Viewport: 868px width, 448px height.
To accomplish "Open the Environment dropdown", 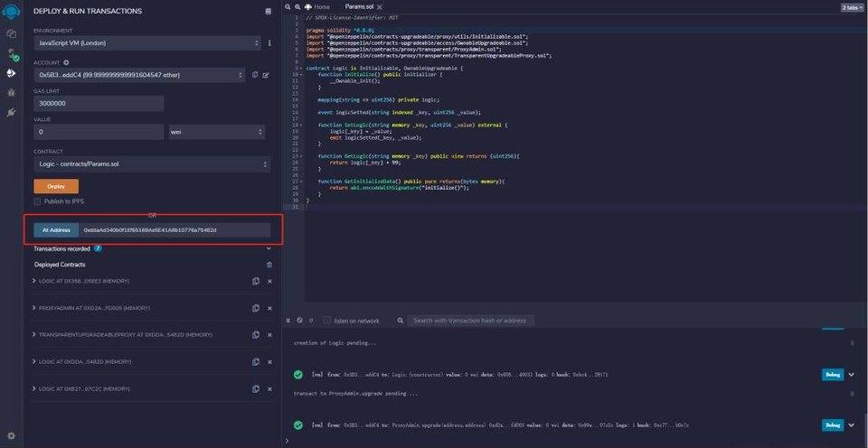I will pos(147,43).
